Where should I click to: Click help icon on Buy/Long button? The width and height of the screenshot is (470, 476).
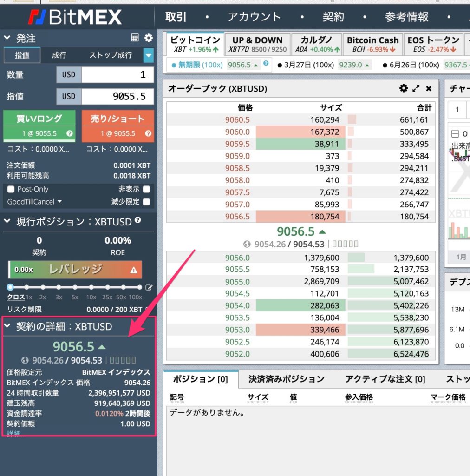(70, 133)
